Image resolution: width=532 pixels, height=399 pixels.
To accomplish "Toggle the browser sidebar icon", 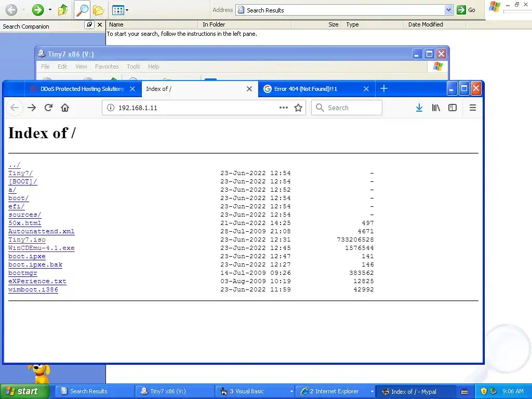I will [x=453, y=108].
